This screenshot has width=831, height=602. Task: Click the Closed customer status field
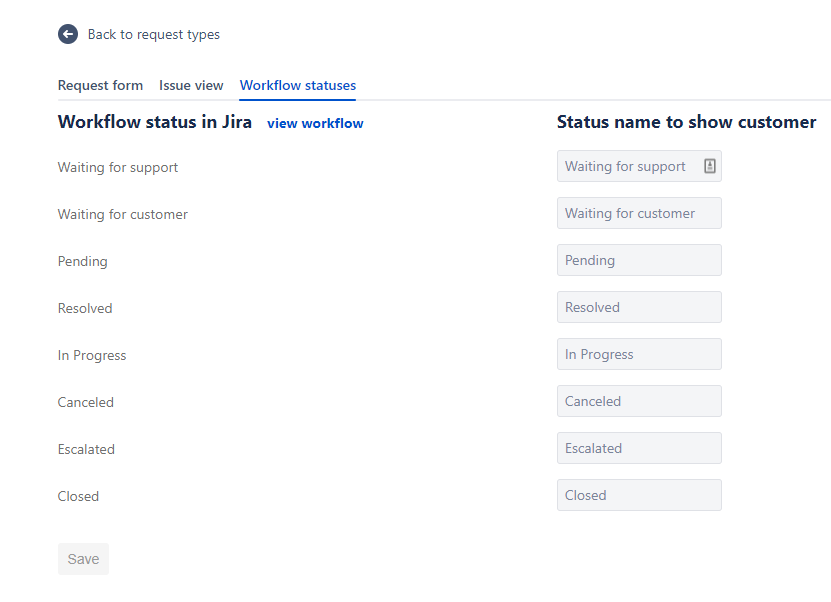[639, 495]
